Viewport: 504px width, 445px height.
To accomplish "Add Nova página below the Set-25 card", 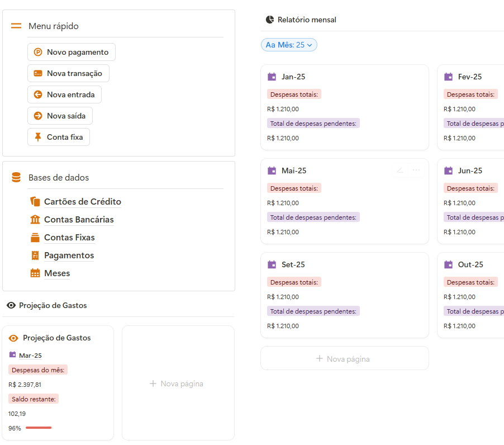I will tap(344, 358).
